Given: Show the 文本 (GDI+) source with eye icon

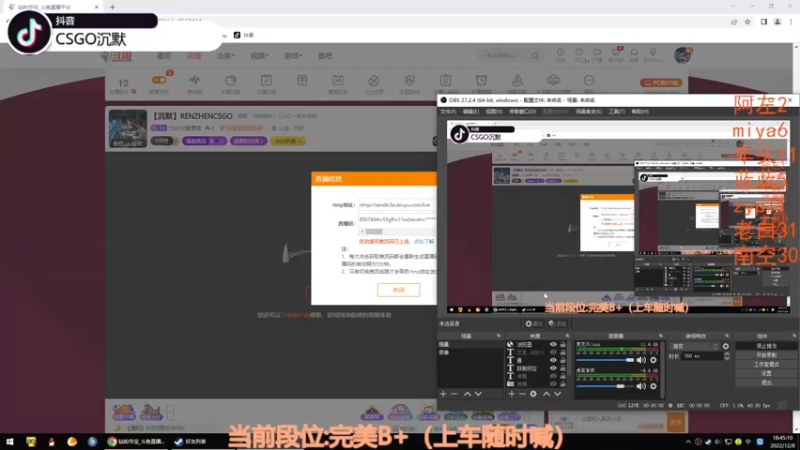Looking at the screenshot, I should click(553, 352).
